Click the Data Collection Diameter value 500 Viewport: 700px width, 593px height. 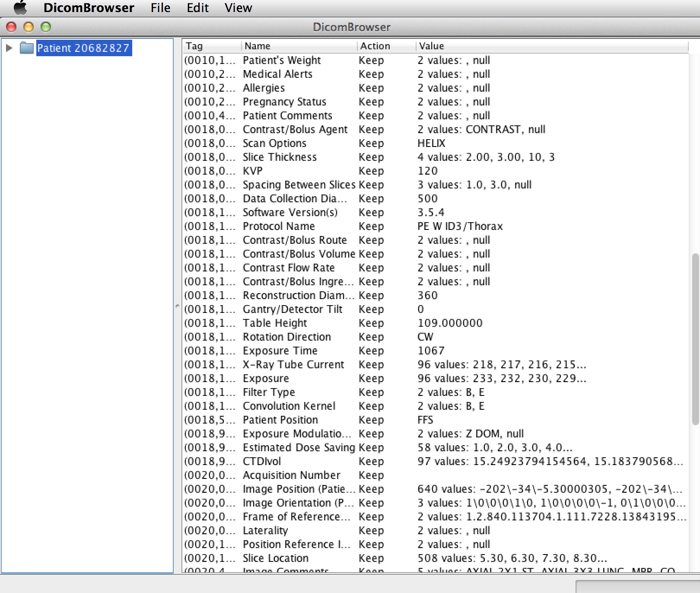(428, 198)
